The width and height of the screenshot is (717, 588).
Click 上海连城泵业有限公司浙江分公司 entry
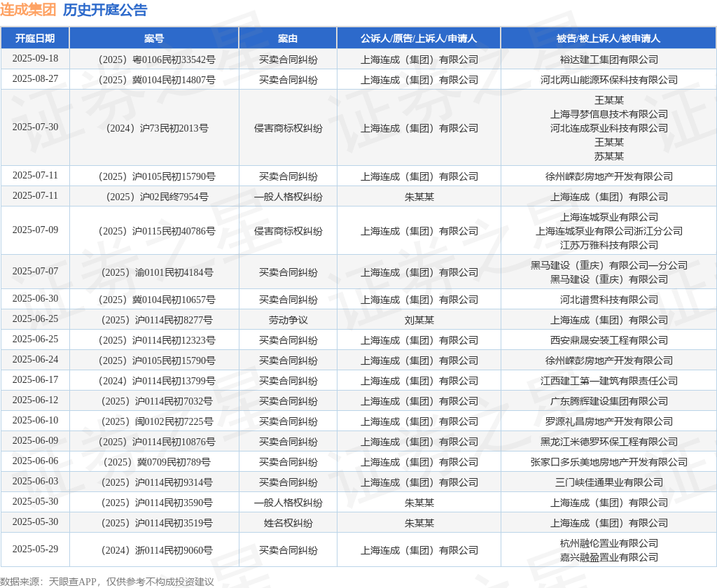[x=609, y=232]
